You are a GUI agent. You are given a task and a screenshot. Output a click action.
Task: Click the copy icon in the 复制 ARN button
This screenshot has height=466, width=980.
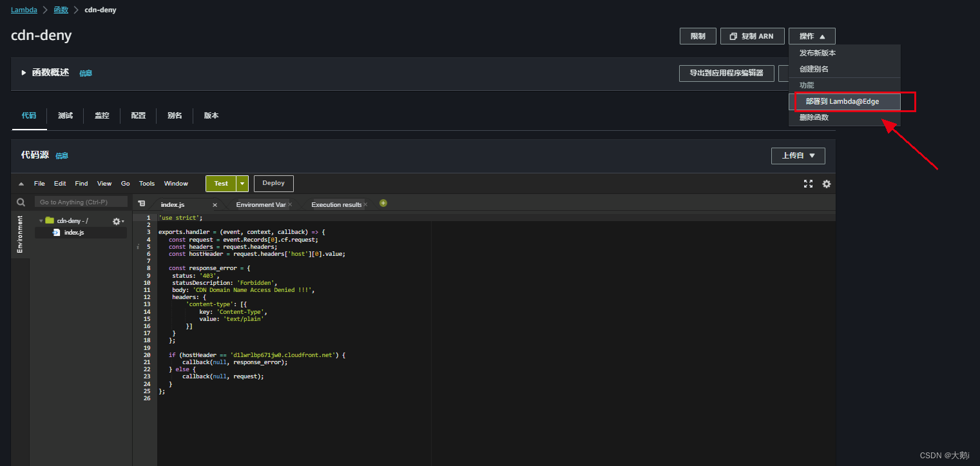pyautogui.click(x=733, y=37)
